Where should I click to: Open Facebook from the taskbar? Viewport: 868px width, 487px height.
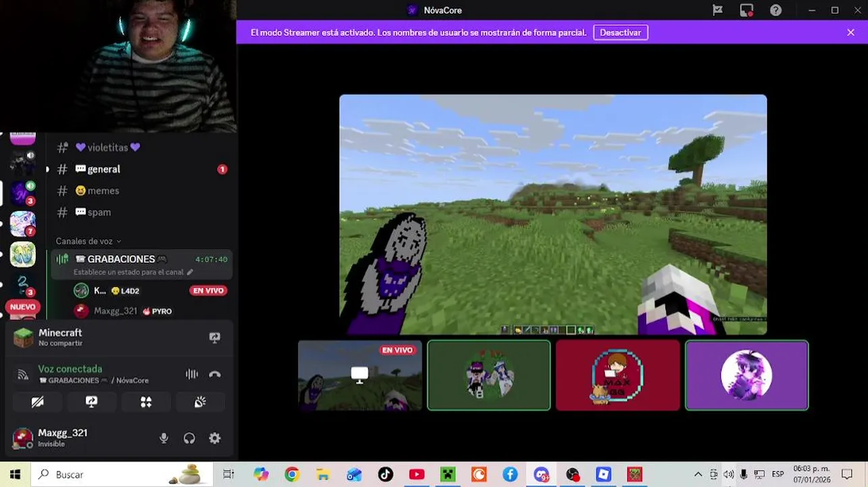point(510,475)
